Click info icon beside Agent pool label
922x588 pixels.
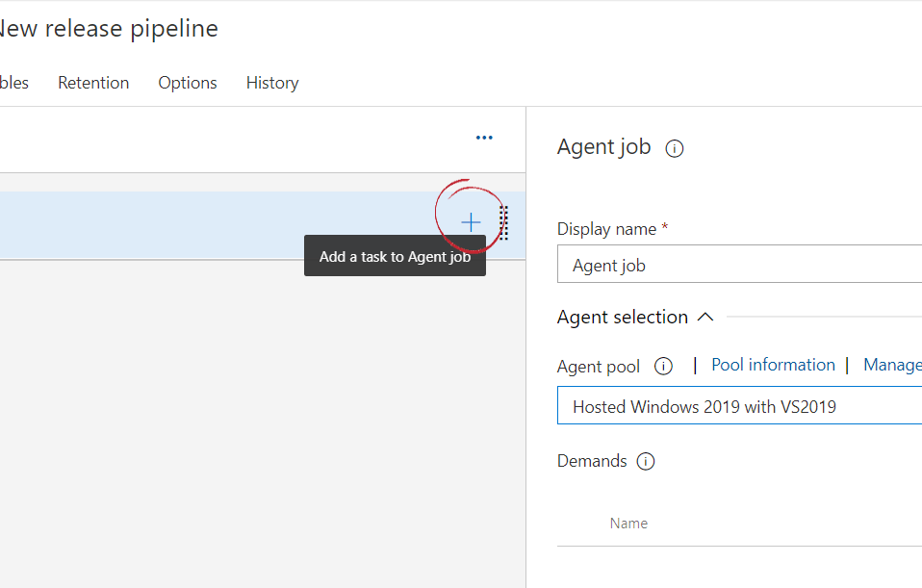tap(663, 366)
